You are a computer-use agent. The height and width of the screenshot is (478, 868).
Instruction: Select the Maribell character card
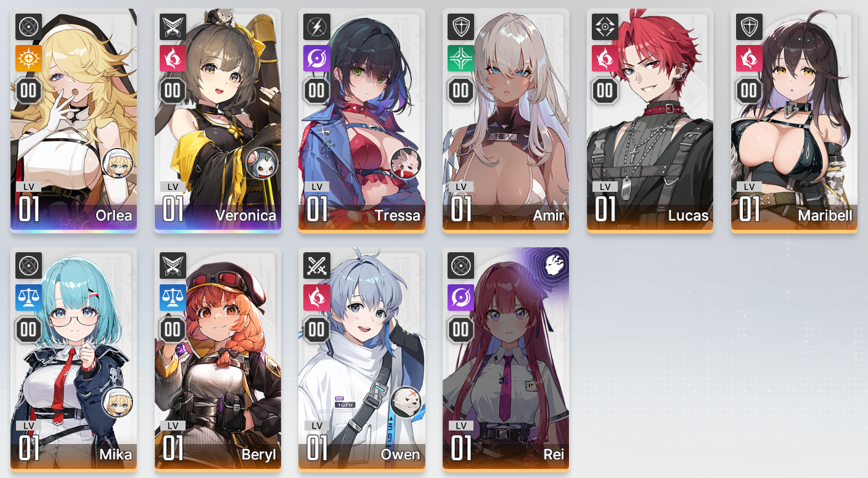(794, 120)
